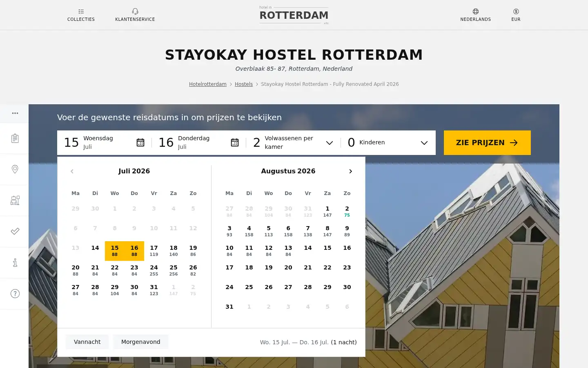Click the Hotel in Rotterdam logo
The height and width of the screenshot is (368, 588).
pyautogui.click(x=294, y=15)
